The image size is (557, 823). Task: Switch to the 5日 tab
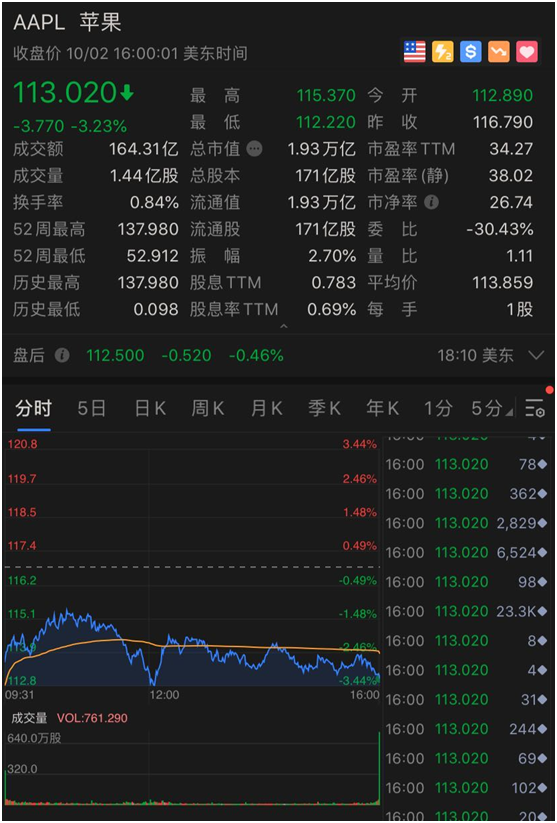[x=92, y=408]
